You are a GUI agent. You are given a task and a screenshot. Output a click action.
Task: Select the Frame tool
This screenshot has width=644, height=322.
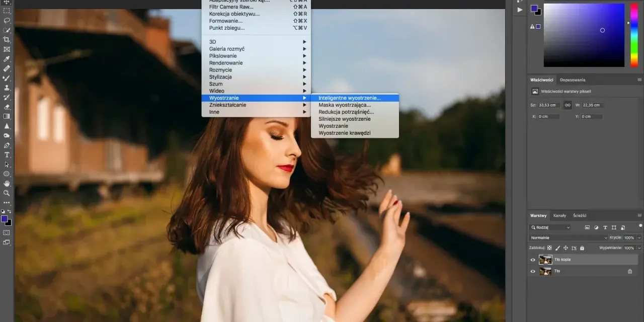7,49
